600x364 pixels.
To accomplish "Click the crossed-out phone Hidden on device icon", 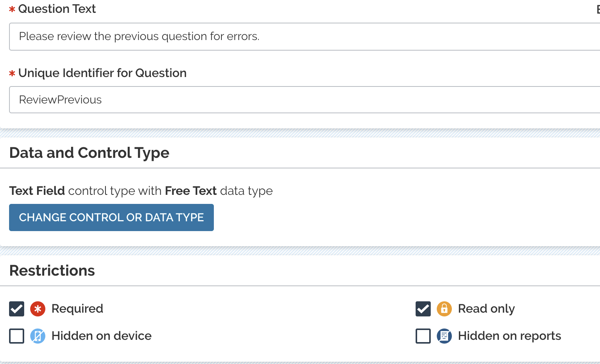I will tap(38, 336).
